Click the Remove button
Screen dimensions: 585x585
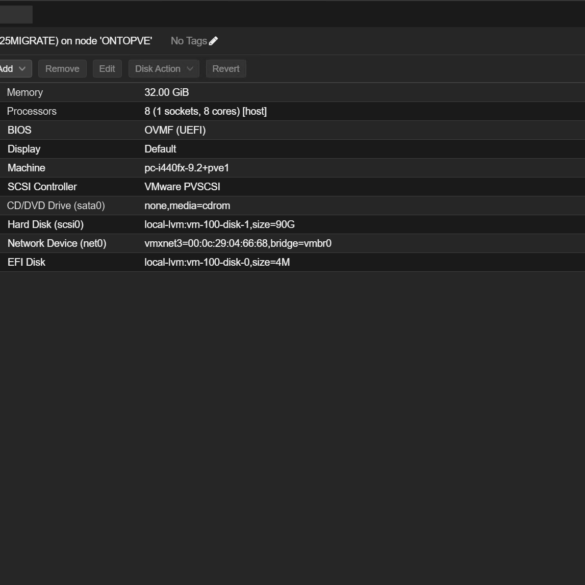click(x=62, y=69)
